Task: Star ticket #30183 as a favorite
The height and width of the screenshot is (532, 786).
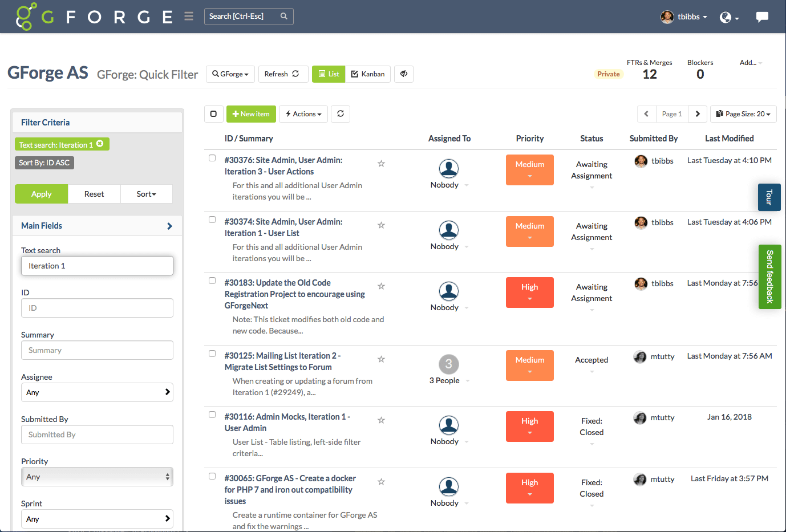Action: coord(381,286)
